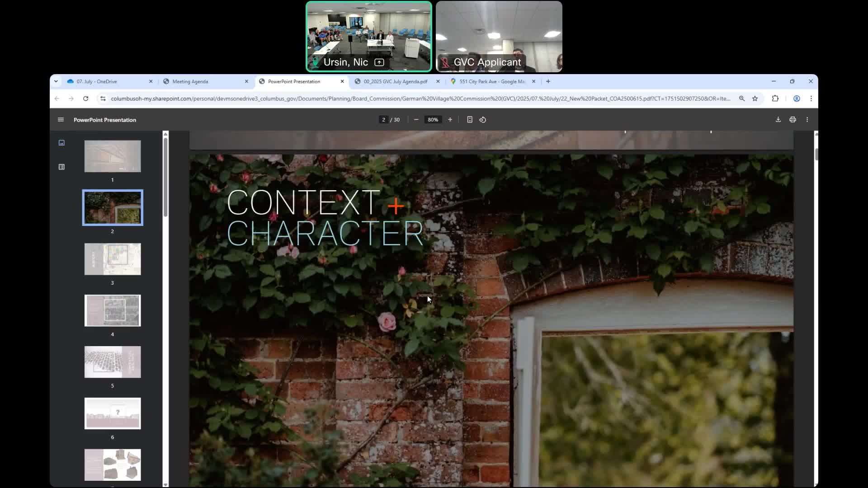Open the tab search dropdown arrow
Image resolution: width=868 pixels, height=488 pixels.
tap(56, 81)
